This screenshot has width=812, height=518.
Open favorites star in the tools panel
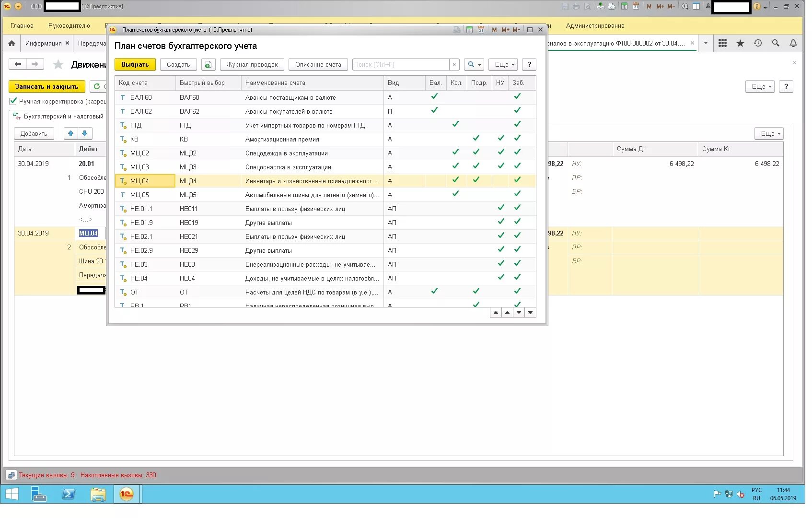click(740, 43)
